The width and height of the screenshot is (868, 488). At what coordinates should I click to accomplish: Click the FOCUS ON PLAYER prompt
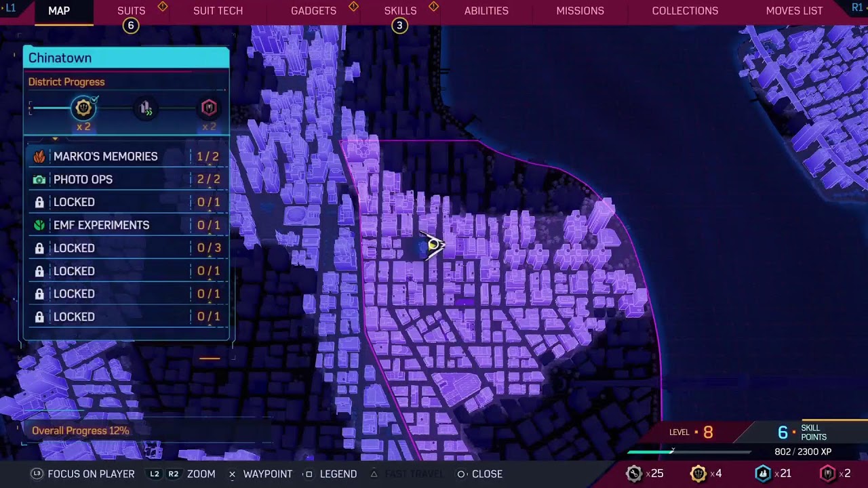tap(82, 474)
